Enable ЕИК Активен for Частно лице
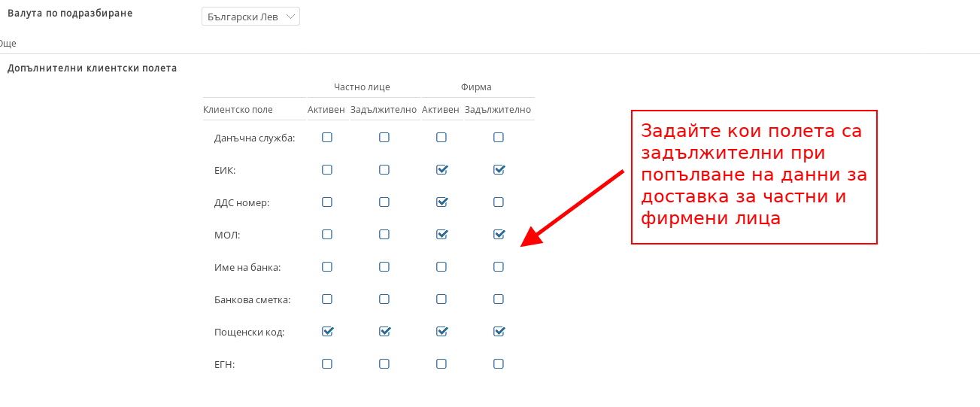Viewport: 980px width, 407px height. [327, 170]
